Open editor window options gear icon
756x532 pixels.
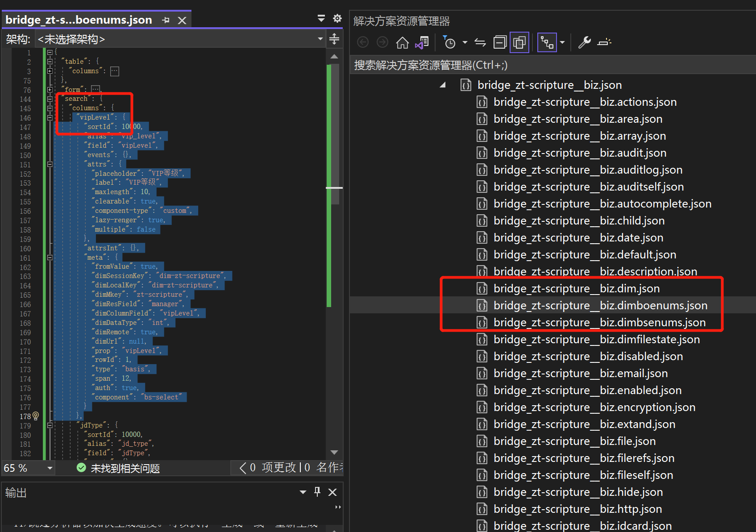click(337, 18)
